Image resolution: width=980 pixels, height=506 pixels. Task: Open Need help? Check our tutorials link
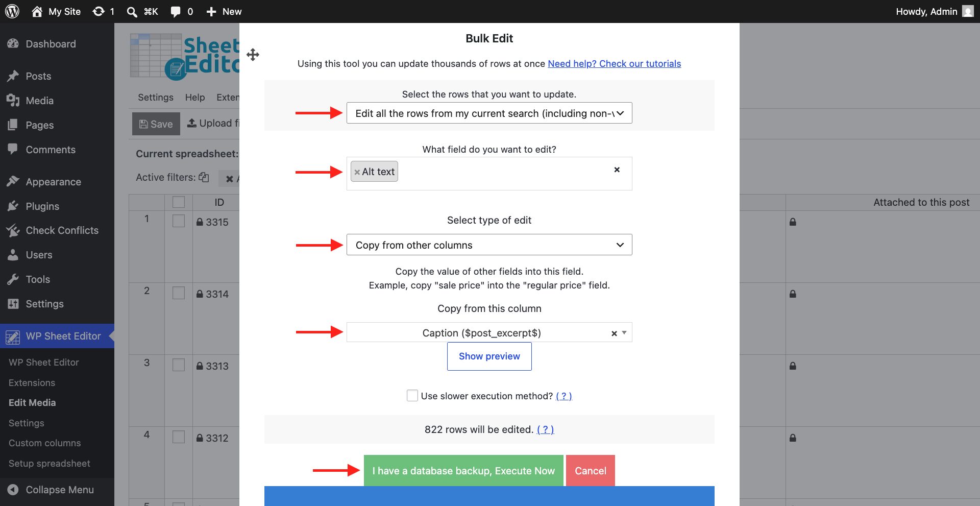point(614,64)
